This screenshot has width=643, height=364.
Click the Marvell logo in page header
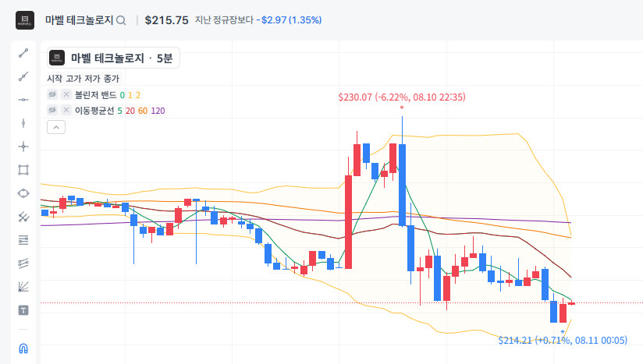click(25, 20)
